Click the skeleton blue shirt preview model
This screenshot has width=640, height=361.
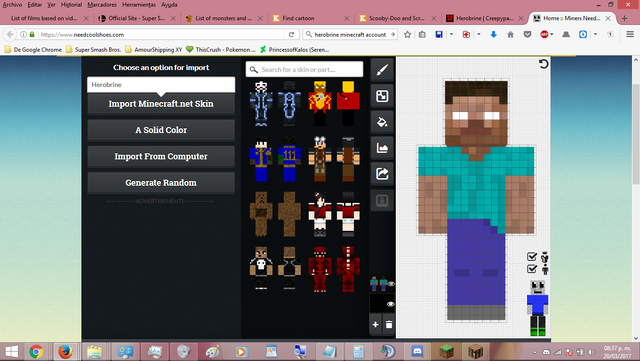tap(538, 308)
